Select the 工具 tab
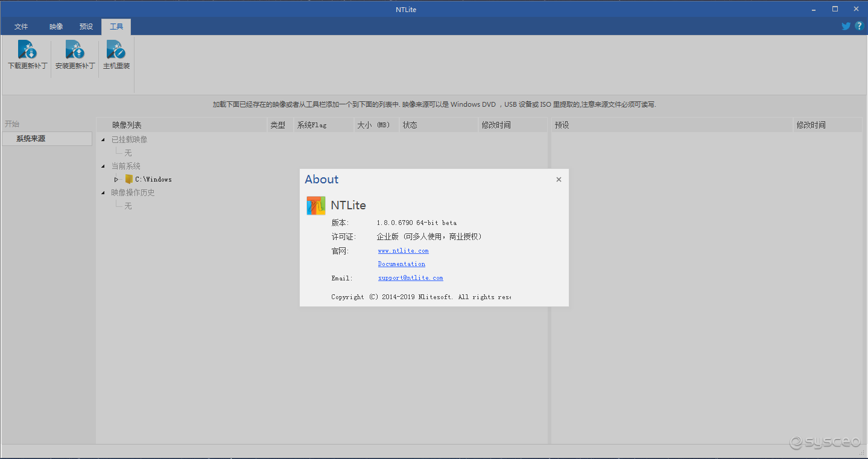This screenshot has width=868, height=459. tap(116, 27)
